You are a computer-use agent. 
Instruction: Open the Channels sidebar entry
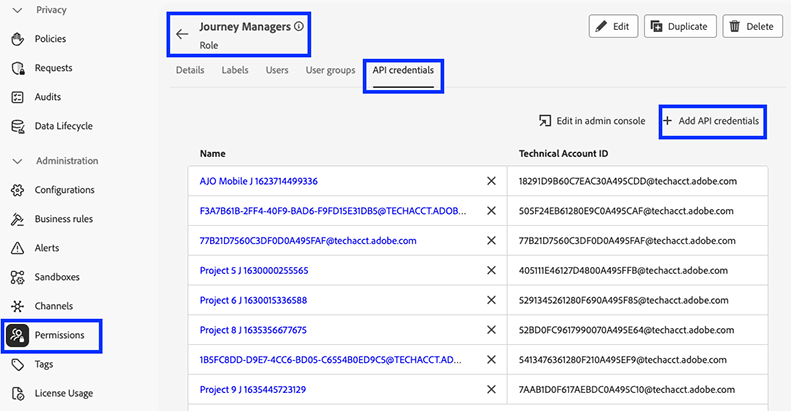[x=55, y=306]
